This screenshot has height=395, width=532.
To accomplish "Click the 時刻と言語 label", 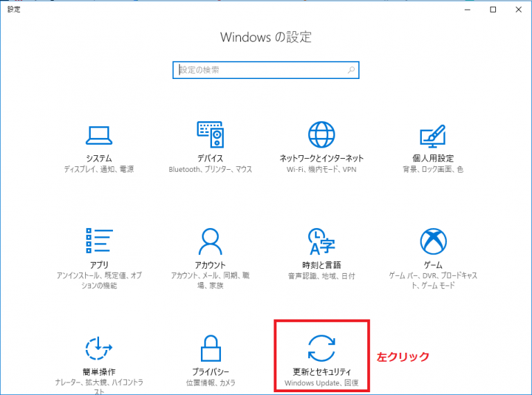I will [x=321, y=265].
